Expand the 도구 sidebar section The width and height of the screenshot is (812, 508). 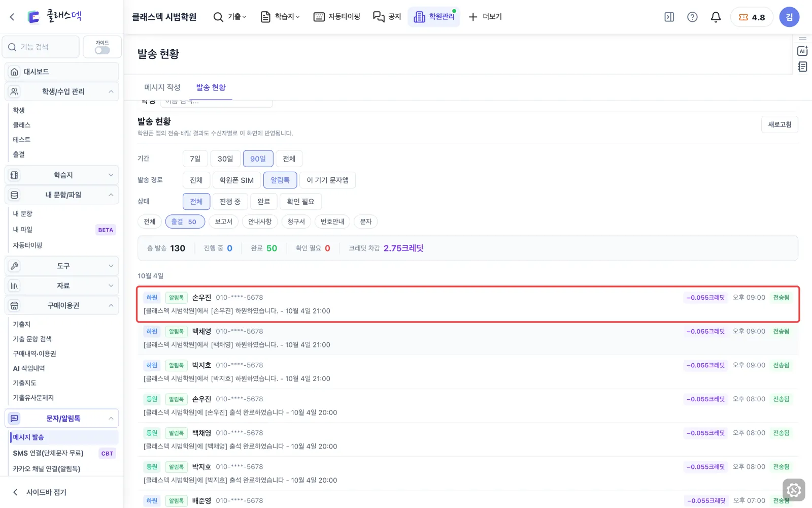click(62, 266)
